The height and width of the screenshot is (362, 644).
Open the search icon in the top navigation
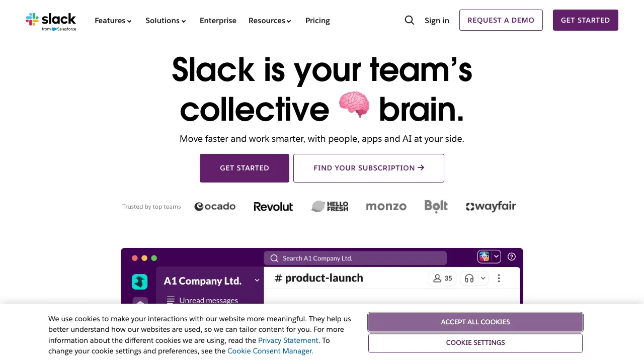(409, 20)
